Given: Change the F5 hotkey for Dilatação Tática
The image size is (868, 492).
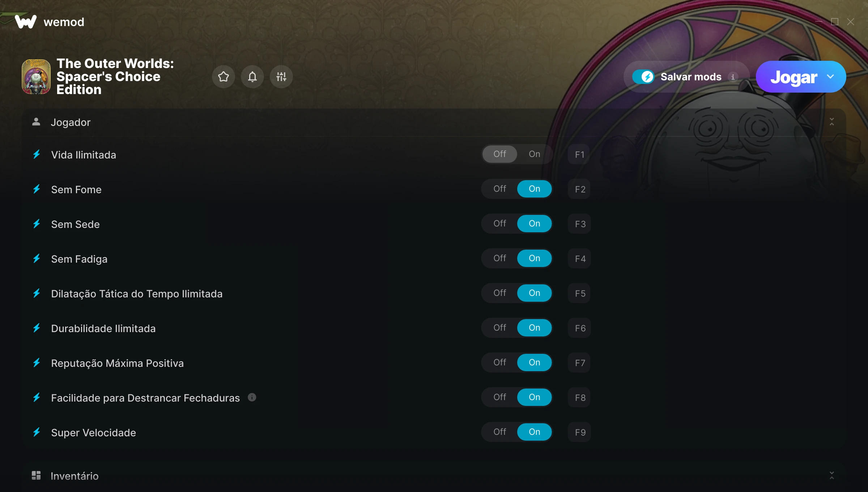Looking at the screenshot, I should coord(579,293).
